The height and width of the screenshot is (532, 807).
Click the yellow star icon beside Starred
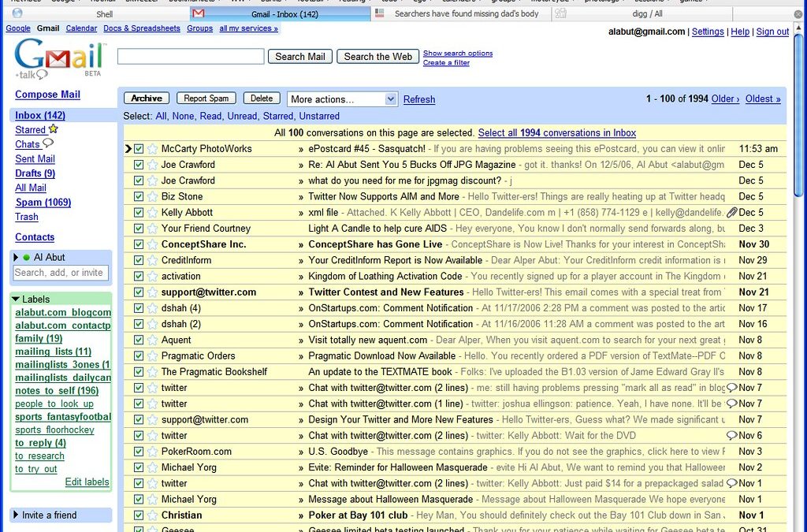53,129
